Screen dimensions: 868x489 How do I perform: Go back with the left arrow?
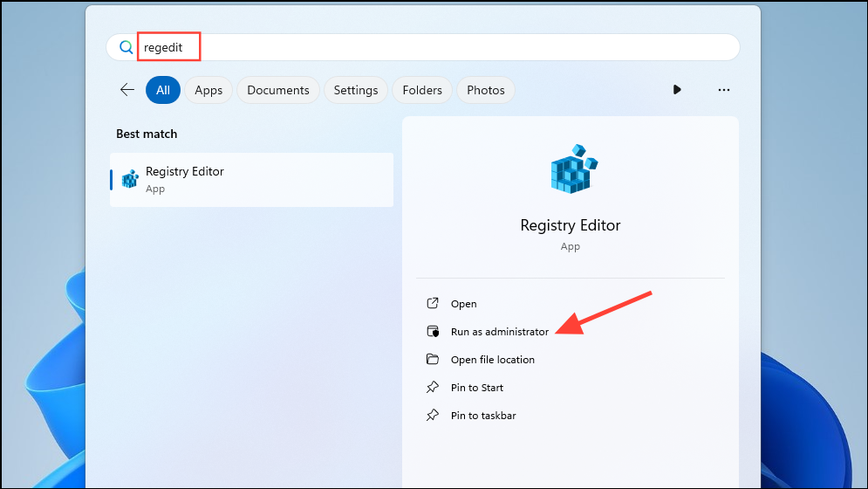[x=127, y=90]
